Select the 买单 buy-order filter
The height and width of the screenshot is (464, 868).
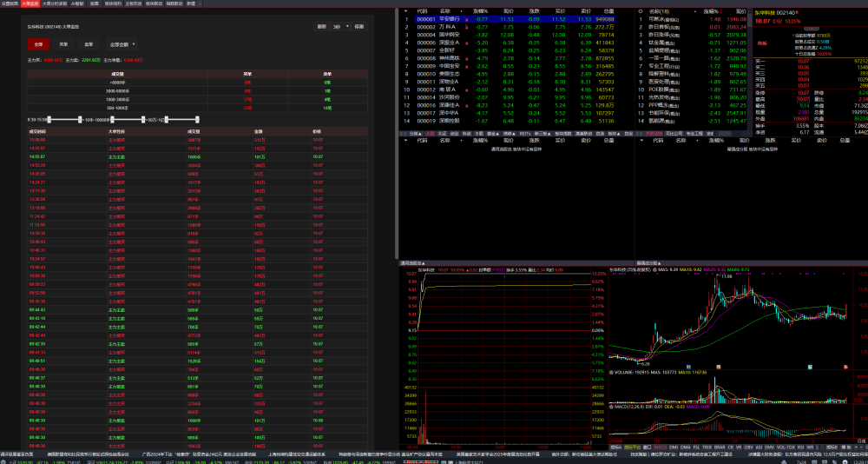(64, 44)
